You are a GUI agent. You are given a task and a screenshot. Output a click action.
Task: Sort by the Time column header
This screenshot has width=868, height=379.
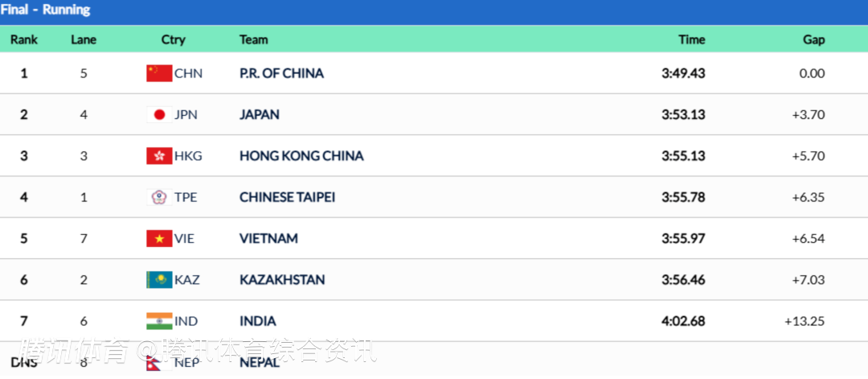(x=691, y=39)
